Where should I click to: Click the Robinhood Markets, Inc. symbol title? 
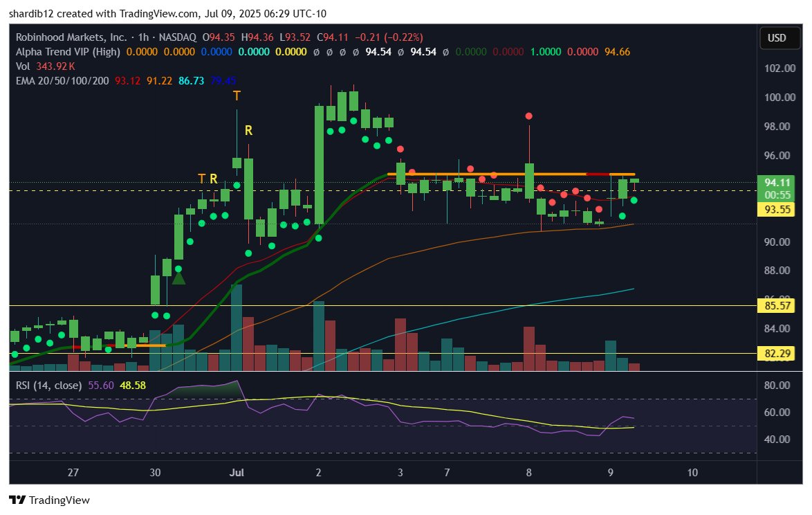(x=71, y=37)
